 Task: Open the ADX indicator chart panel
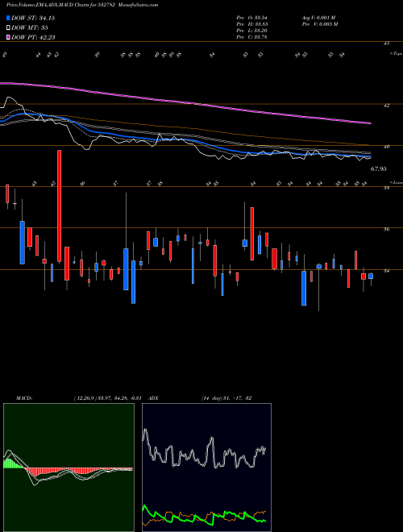pos(206,468)
